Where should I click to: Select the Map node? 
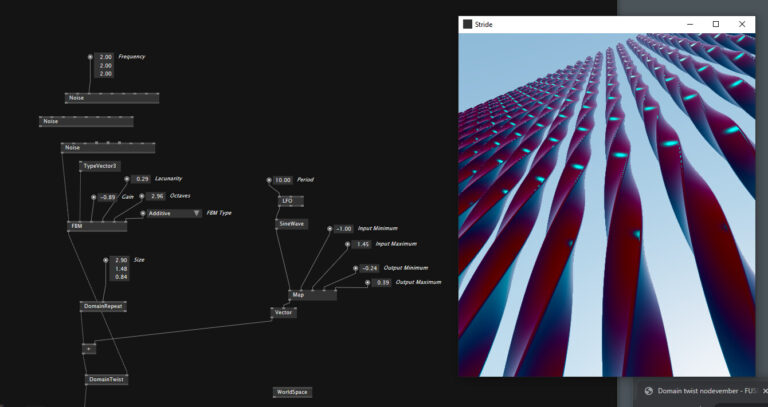[x=312, y=295]
